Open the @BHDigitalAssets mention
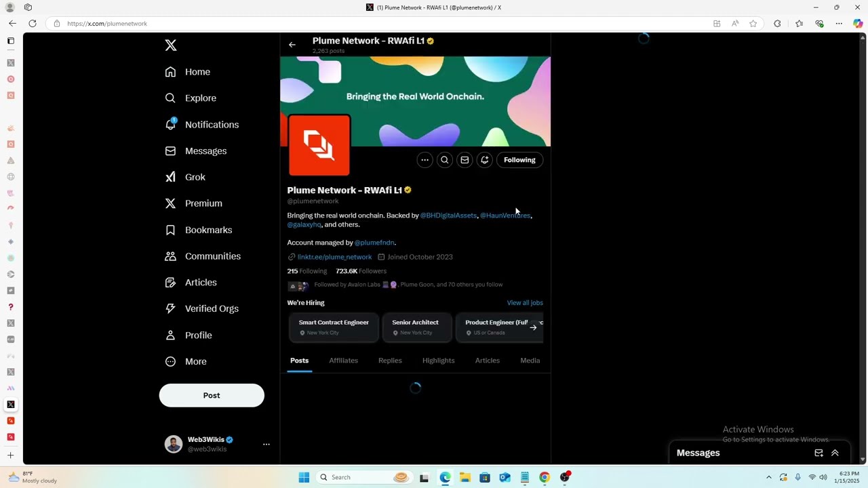 (x=448, y=216)
